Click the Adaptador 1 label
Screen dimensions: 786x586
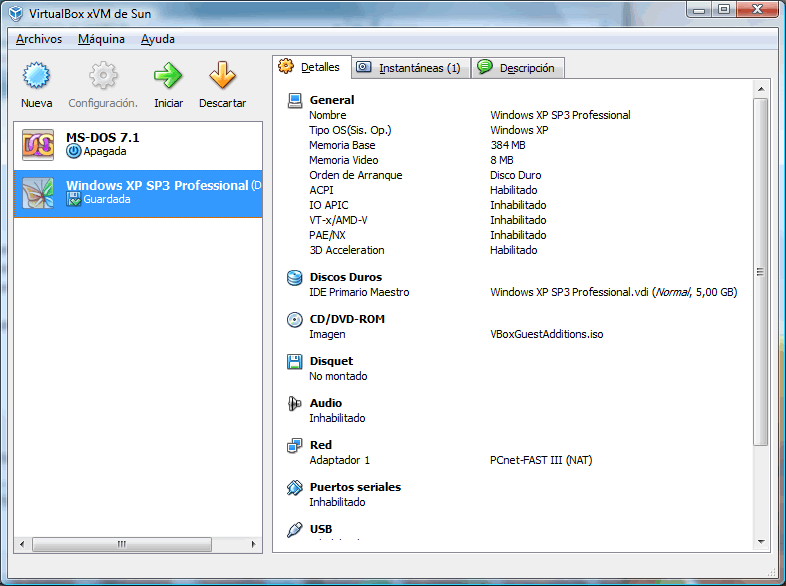point(339,460)
